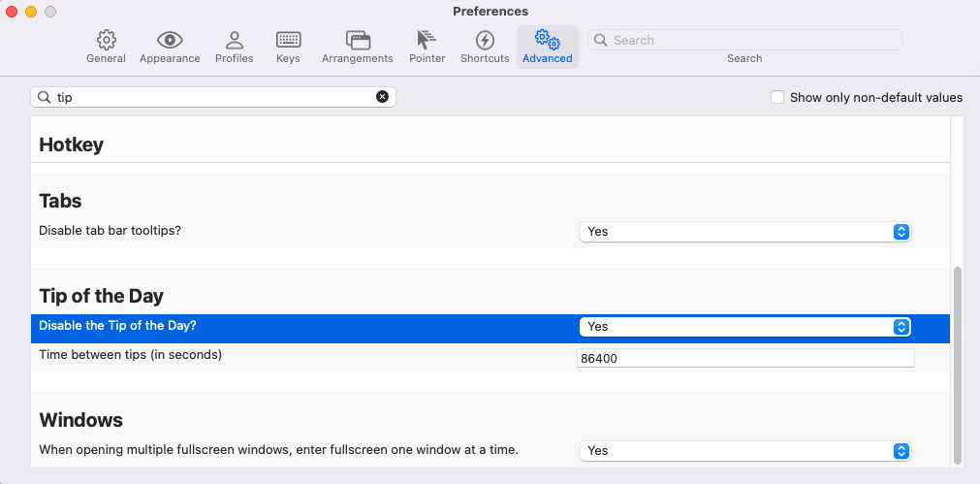
Task: Enable Show only non-default values checkbox
Action: (776, 98)
